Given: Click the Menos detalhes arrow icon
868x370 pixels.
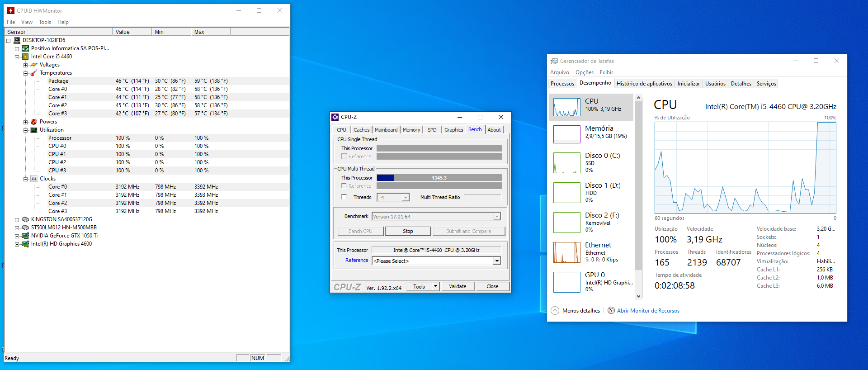Looking at the screenshot, I should click(x=555, y=310).
